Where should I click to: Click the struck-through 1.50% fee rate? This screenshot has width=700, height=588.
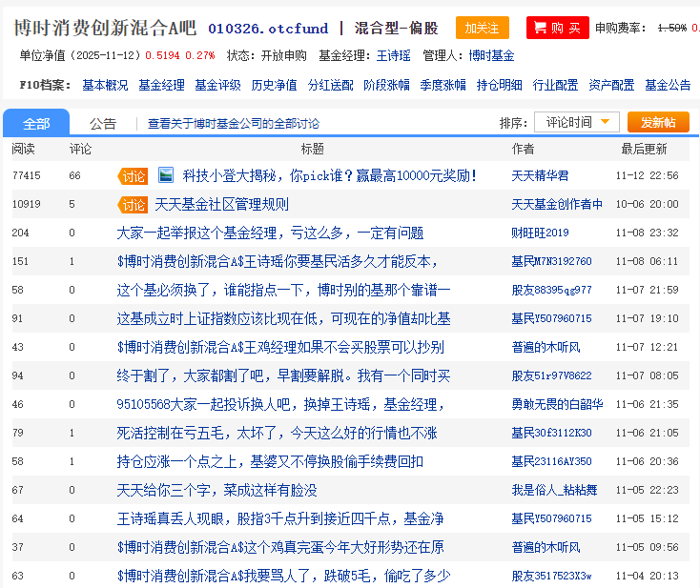[672, 28]
